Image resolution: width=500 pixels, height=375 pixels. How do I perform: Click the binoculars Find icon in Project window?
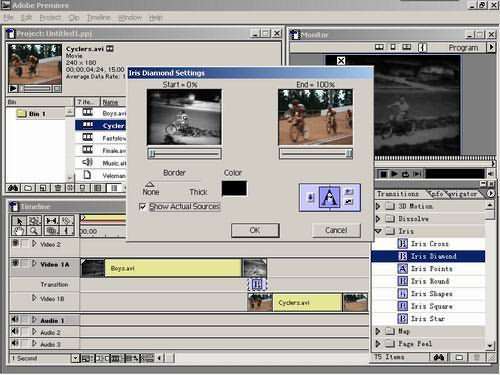click(13, 188)
